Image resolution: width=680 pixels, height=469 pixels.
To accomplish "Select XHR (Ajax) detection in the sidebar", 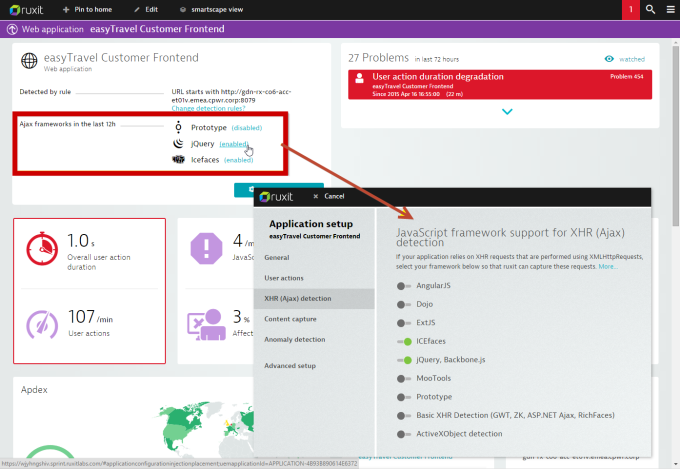I will [x=314, y=298].
